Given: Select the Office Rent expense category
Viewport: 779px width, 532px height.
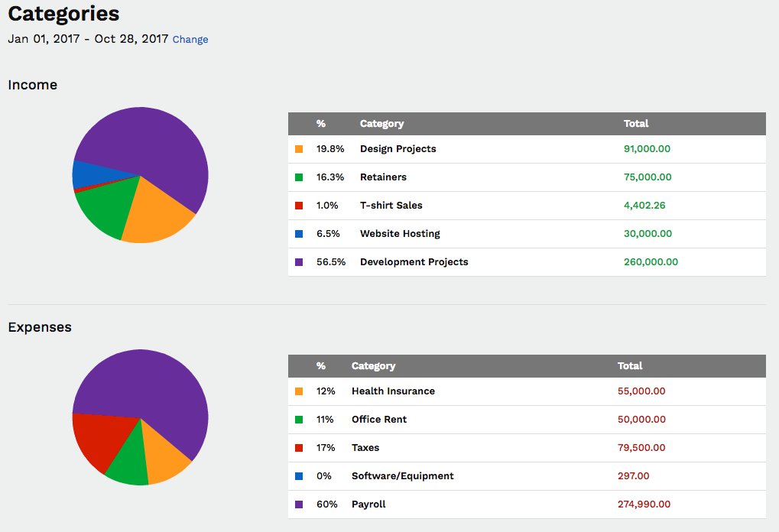Looking at the screenshot, I should (379, 420).
